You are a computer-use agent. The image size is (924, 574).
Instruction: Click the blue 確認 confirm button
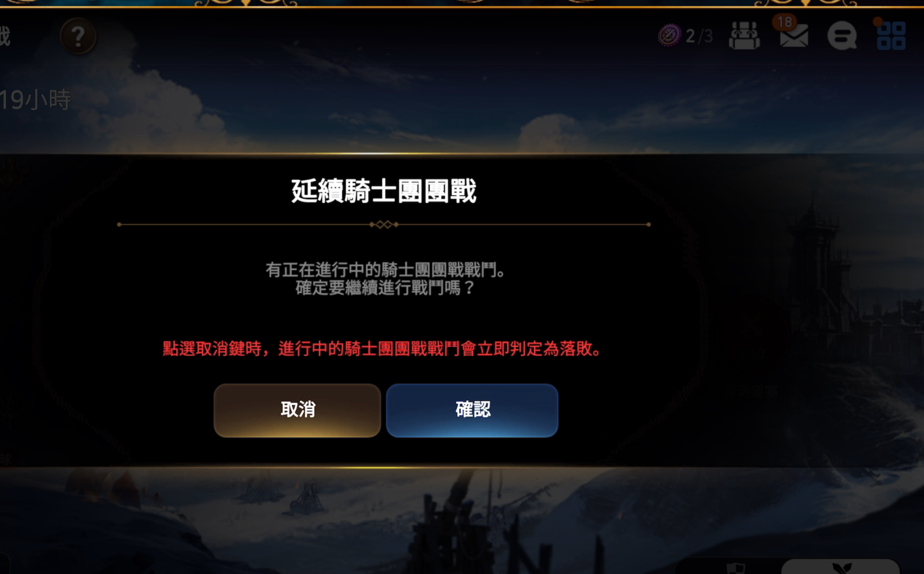click(x=472, y=410)
